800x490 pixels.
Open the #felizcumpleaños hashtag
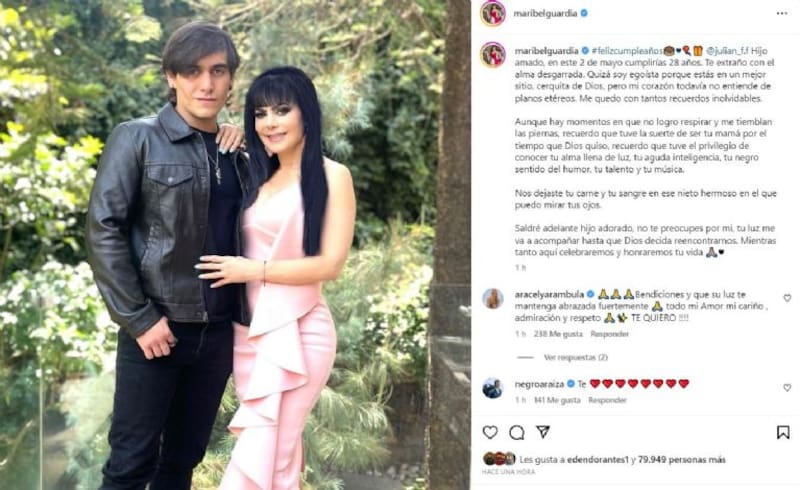point(627,51)
